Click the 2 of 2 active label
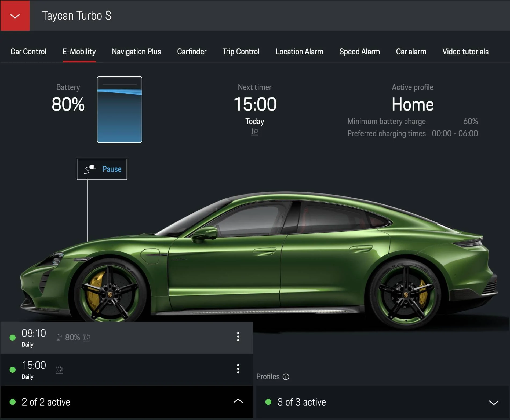This screenshot has width=510, height=420. (46, 402)
